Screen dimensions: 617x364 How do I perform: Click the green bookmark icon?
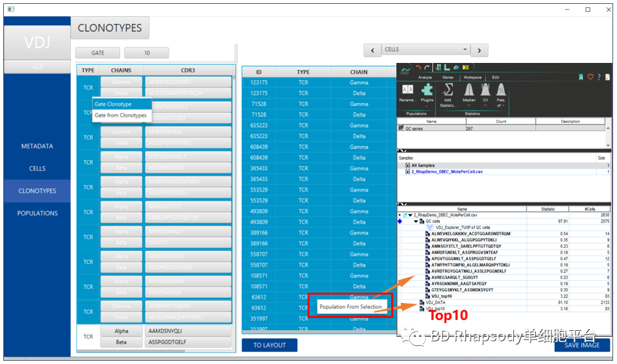581,77
